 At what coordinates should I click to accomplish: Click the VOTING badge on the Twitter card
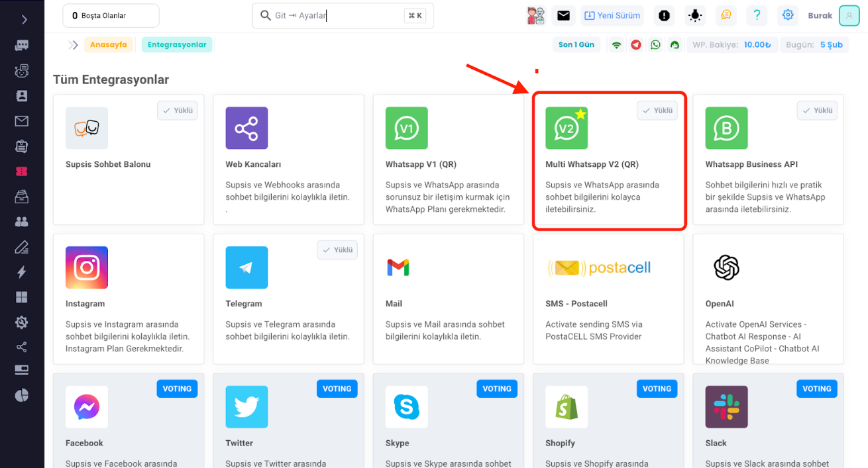coord(337,389)
